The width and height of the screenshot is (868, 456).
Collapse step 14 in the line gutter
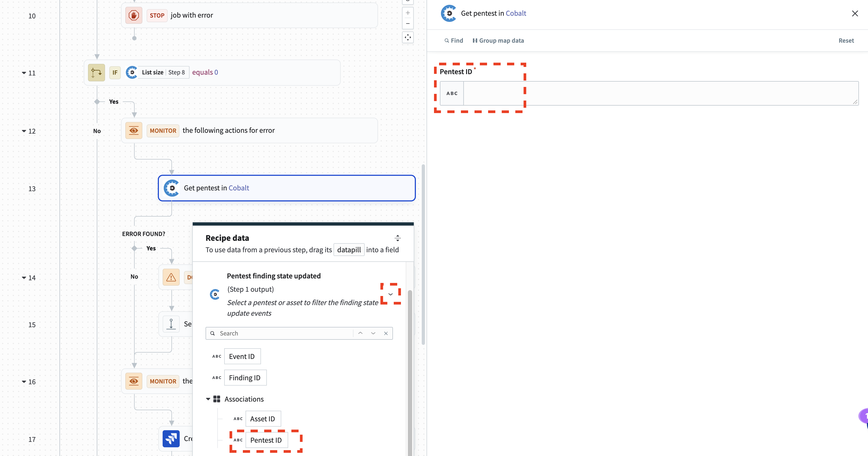pyautogui.click(x=24, y=278)
